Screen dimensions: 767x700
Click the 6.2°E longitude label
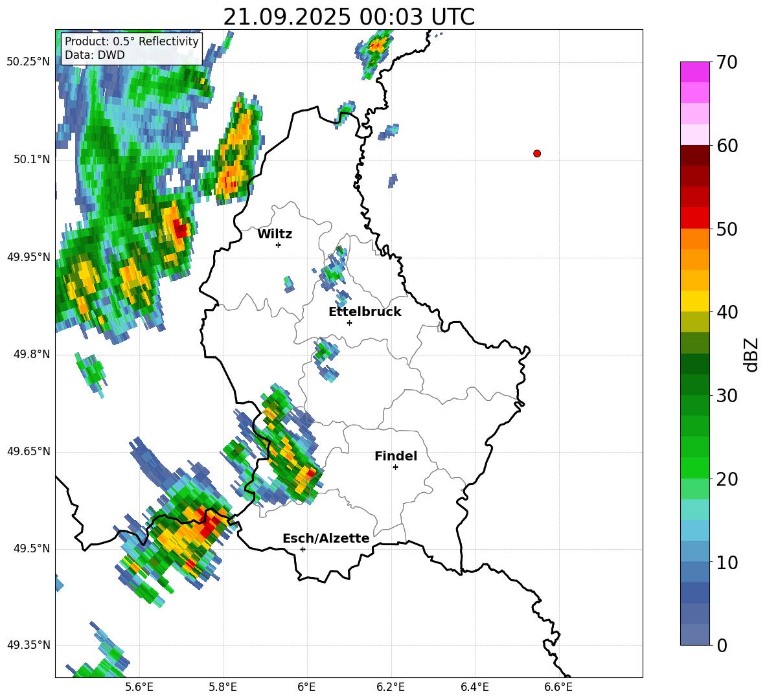click(x=391, y=687)
